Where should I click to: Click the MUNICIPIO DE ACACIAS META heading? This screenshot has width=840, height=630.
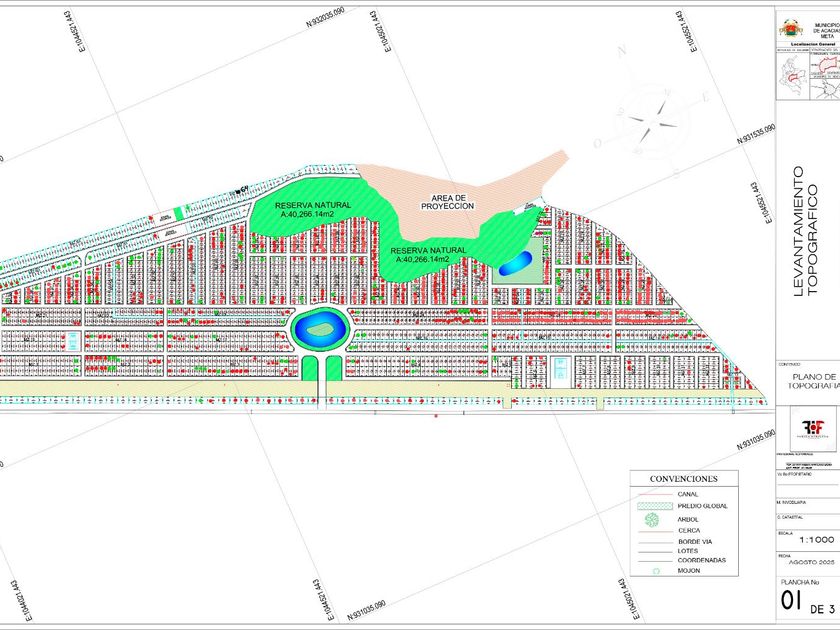pos(827,31)
